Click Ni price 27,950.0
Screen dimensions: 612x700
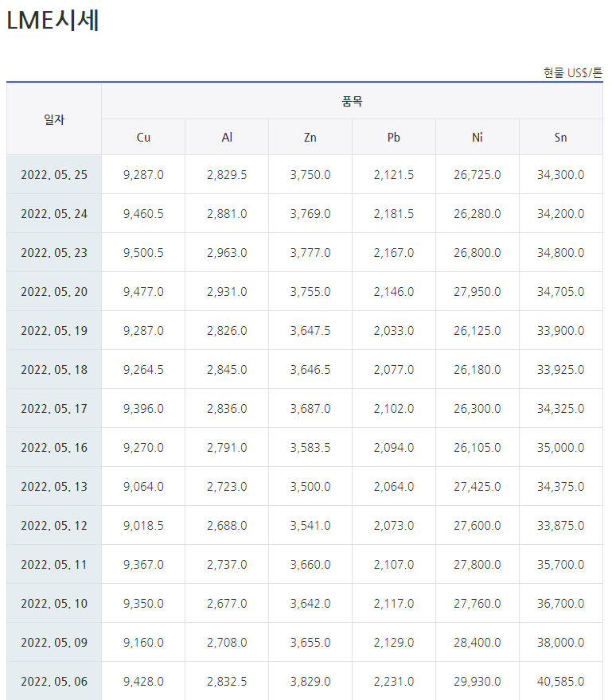[x=478, y=291]
